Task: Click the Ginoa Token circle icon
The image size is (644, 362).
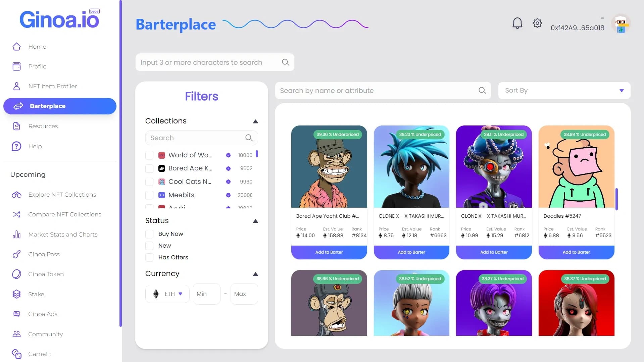Action: point(16,274)
